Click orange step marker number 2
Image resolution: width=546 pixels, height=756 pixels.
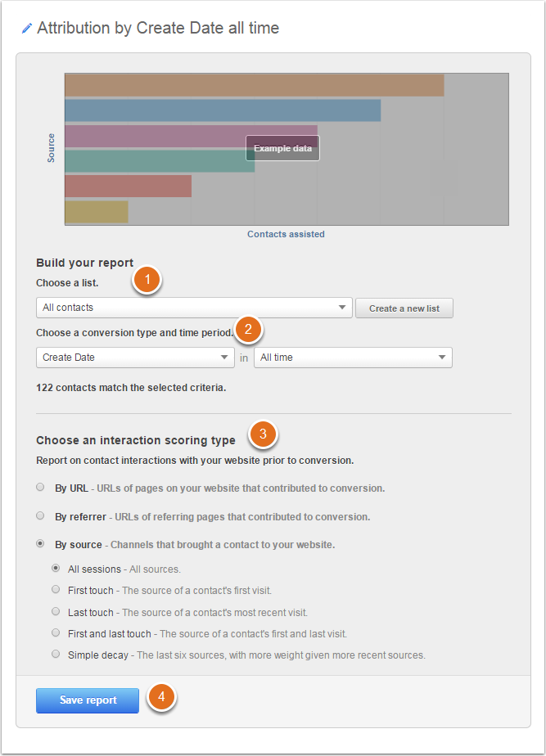pyautogui.click(x=248, y=330)
